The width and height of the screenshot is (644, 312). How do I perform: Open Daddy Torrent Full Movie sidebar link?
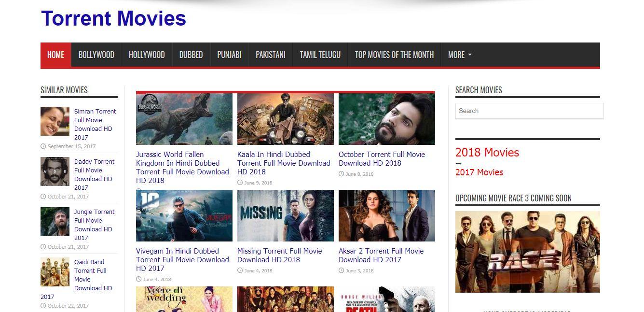pos(94,174)
